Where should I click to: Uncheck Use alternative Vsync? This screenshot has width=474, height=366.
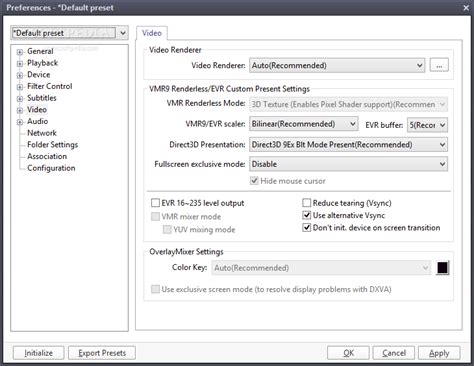point(306,215)
